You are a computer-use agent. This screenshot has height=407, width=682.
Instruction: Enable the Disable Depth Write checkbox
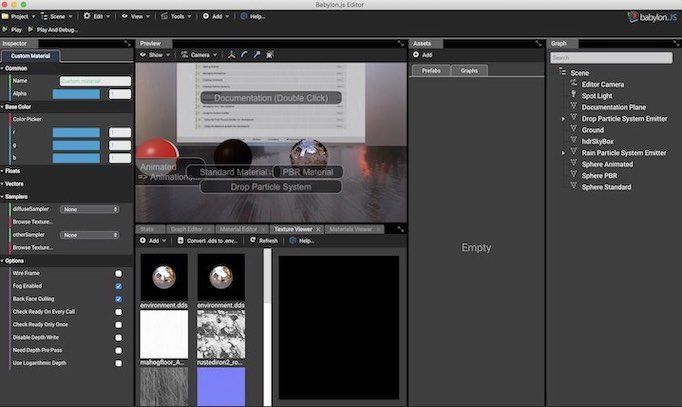click(x=118, y=337)
